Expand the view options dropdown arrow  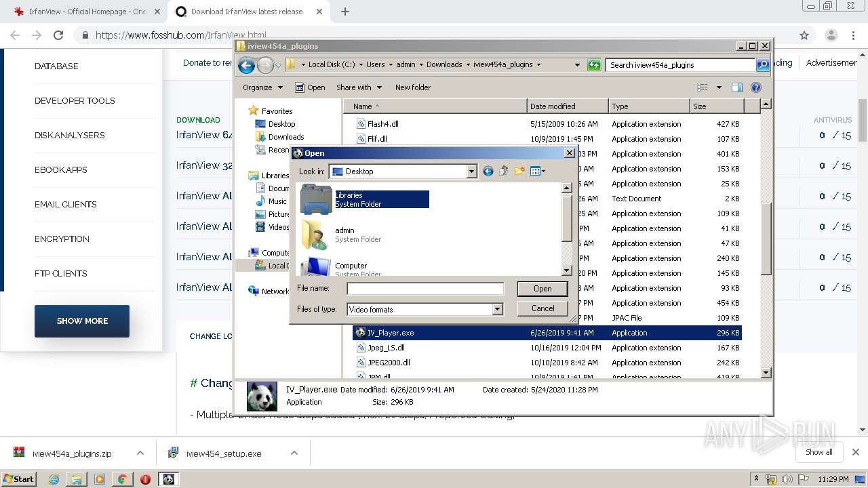point(719,87)
